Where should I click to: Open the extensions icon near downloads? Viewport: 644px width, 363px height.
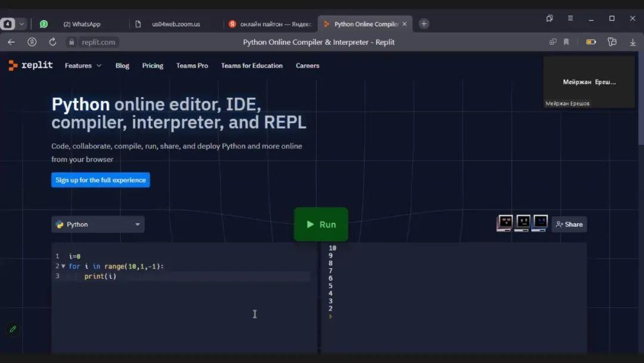pyautogui.click(x=612, y=42)
